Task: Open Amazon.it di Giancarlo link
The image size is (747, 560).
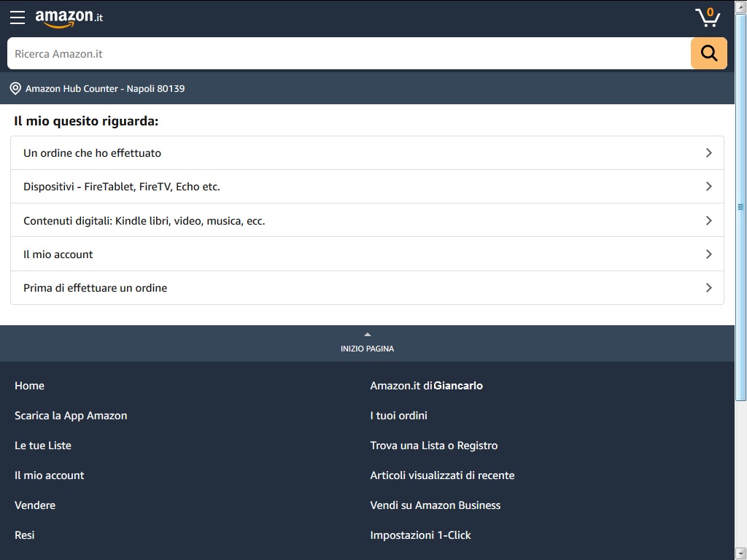Action: [x=426, y=386]
